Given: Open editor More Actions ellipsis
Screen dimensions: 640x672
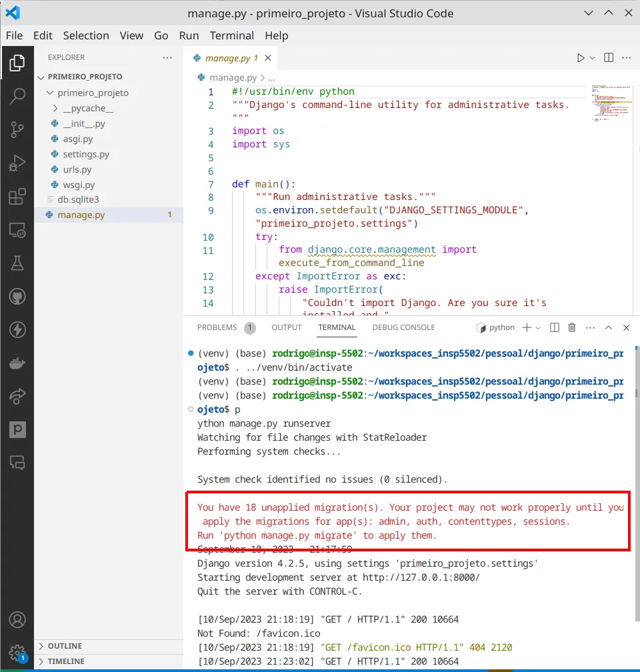Looking at the screenshot, I should pos(626,57).
